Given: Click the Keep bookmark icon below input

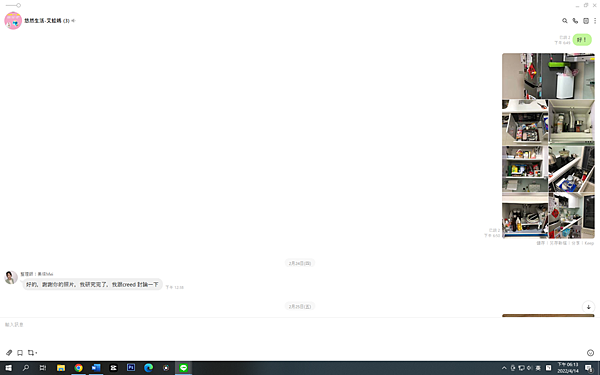Looking at the screenshot, I should click(20, 352).
